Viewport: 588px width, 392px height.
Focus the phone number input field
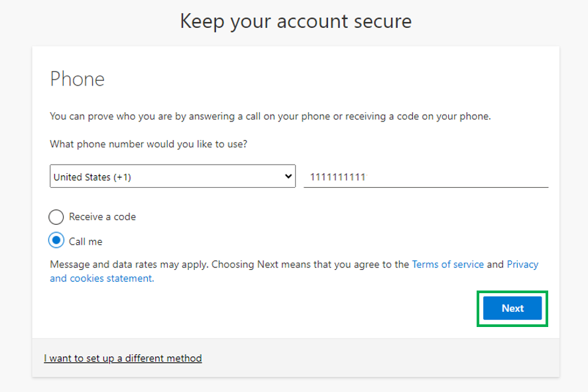pyautogui.click(x=426, y=177)
